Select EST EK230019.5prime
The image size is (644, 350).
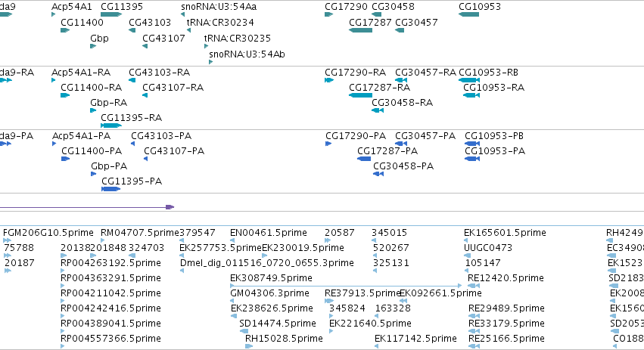303,248
